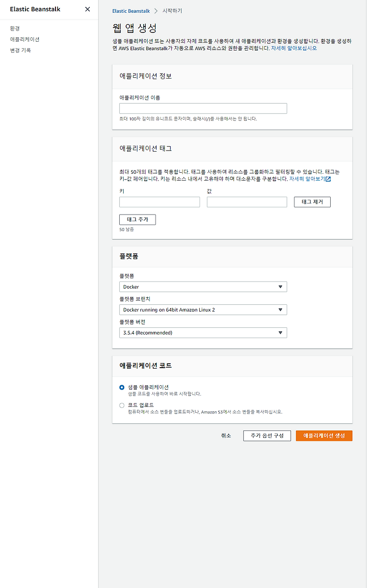Focus the tag 키 input field
The width and height of the screenshot is (368, 588).
159,202
